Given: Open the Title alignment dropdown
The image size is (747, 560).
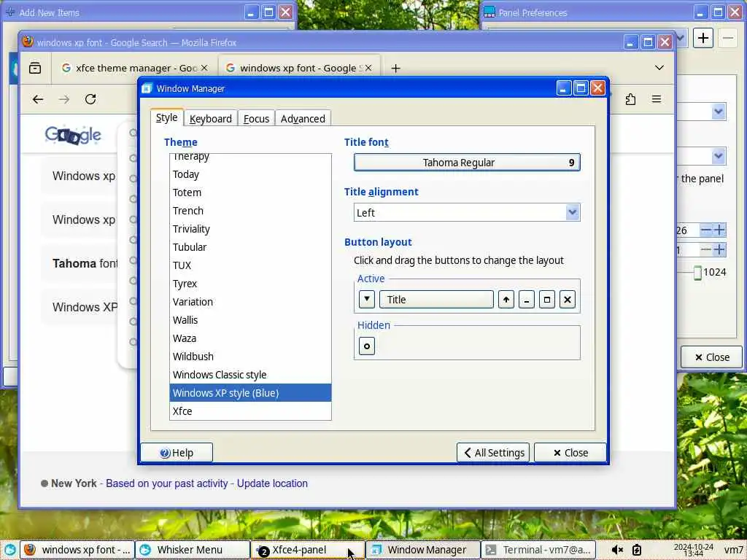Looking at the screenshot, I should point(467,212).
